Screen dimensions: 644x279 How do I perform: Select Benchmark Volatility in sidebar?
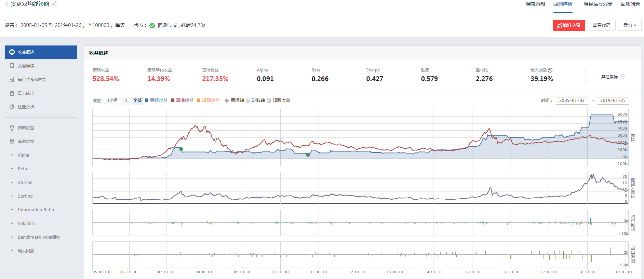tap(39, 237)
